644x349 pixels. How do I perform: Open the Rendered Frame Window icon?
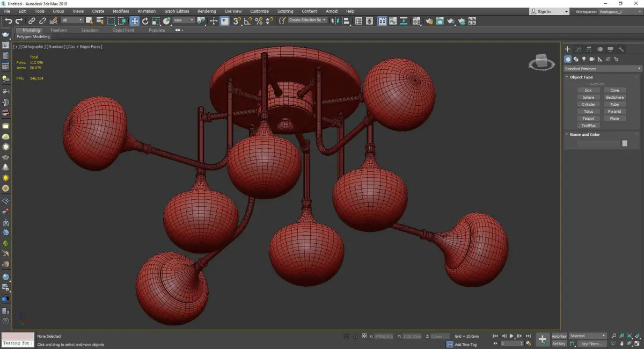[440, 21]
